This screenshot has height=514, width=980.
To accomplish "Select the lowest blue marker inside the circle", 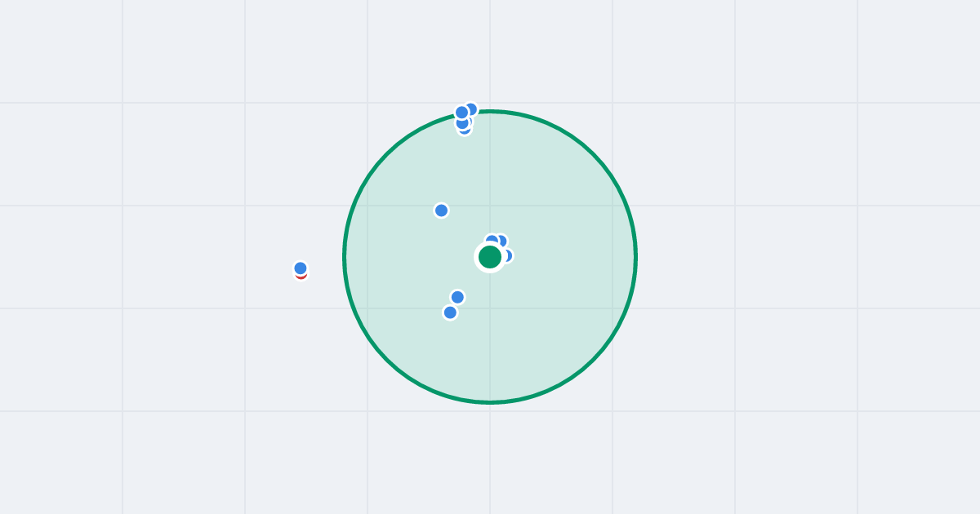I will coord(450,312).
